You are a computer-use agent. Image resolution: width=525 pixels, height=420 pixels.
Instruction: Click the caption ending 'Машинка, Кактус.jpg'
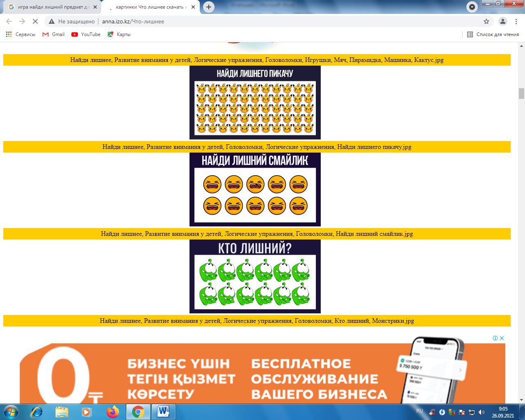[x=257, y=60]
